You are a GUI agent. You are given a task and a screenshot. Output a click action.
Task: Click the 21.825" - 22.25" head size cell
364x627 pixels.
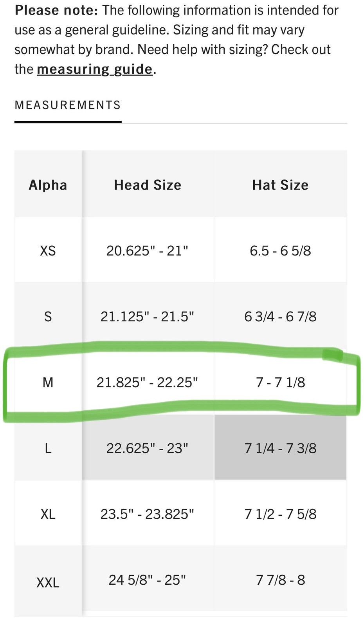(x=148, y=382)
